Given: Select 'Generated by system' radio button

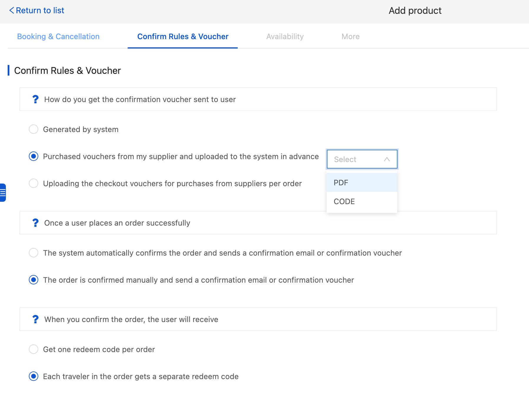Looking at the screenshot, I should (x=34, y=129).
